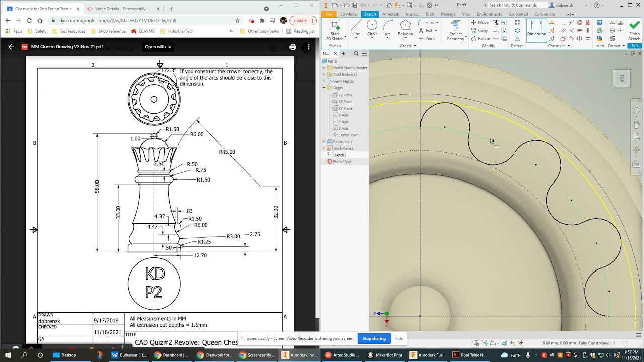Screen dimensions: 644x362
Task: Expand Model States: Master node
Action: click(x=324, y=68)
